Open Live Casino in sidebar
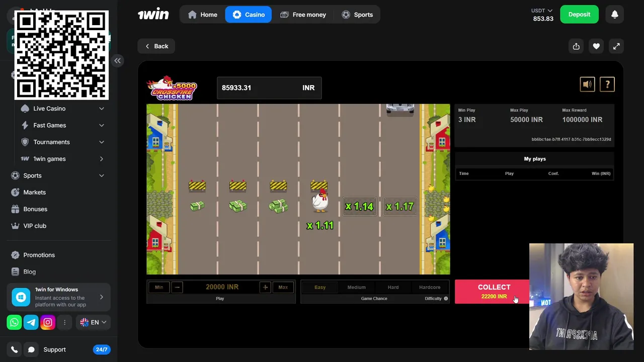 (x=49, y=109)
